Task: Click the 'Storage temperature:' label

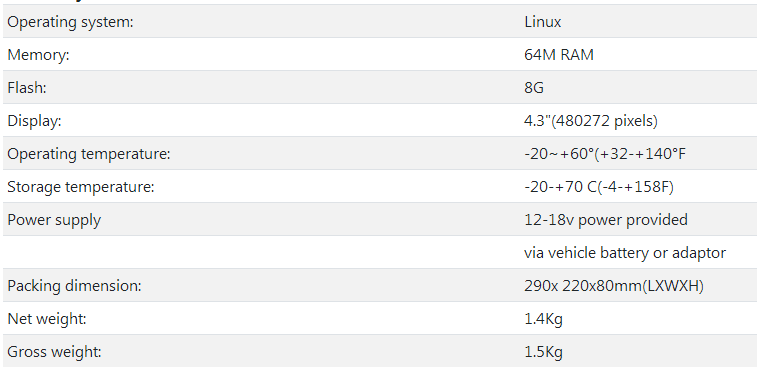Action: point(81,187)
